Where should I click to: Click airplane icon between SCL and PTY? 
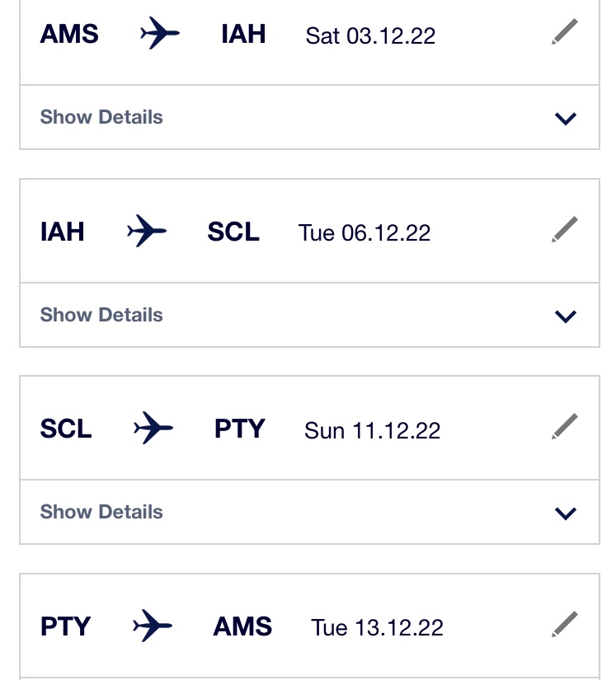coord(153,428)
